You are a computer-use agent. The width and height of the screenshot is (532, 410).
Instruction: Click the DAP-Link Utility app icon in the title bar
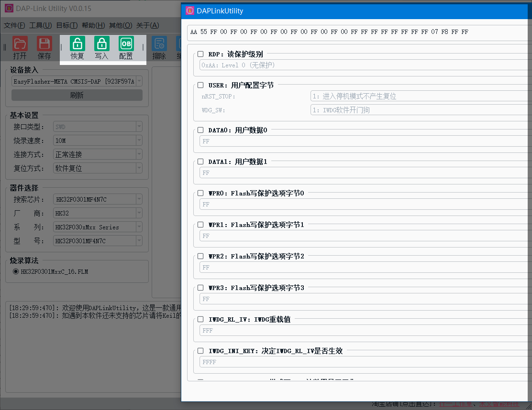click(9, 8)
